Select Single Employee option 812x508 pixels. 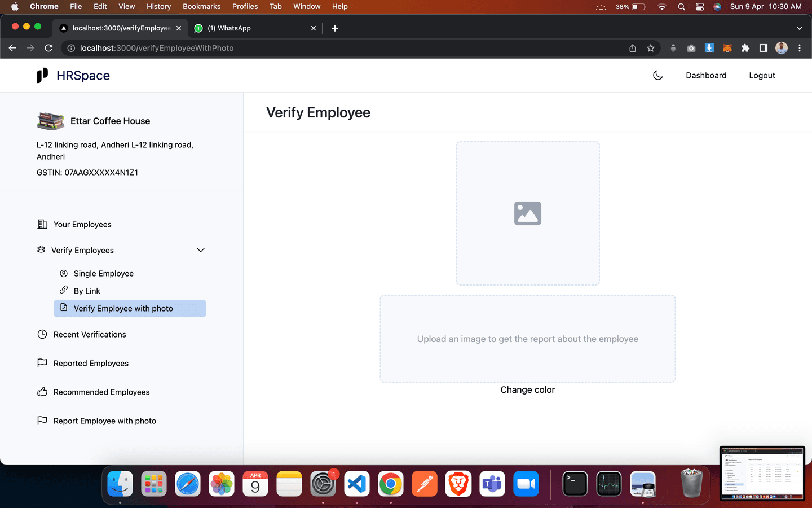coord(104,273)
